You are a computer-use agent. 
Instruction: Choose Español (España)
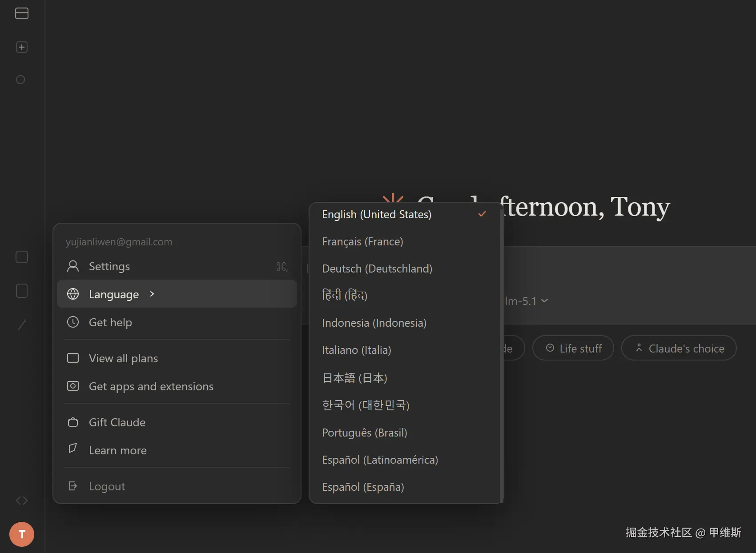click(x=404, y=487)
